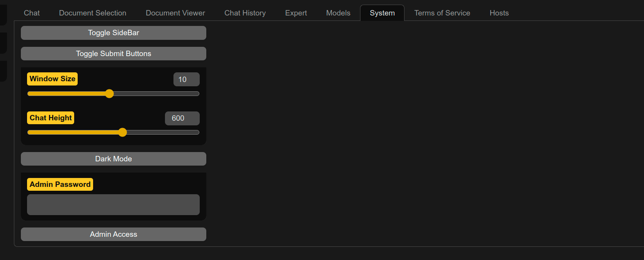This screenshot has width=644, height=260.
Task: Toggle Dark Mode
Action: [113, 159]
